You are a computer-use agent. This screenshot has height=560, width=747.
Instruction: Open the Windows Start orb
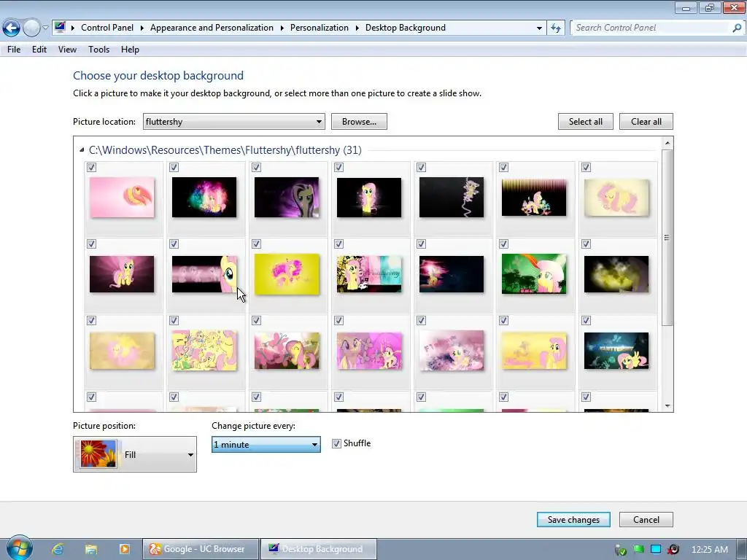pyautogui.click(x=19, y=548)
